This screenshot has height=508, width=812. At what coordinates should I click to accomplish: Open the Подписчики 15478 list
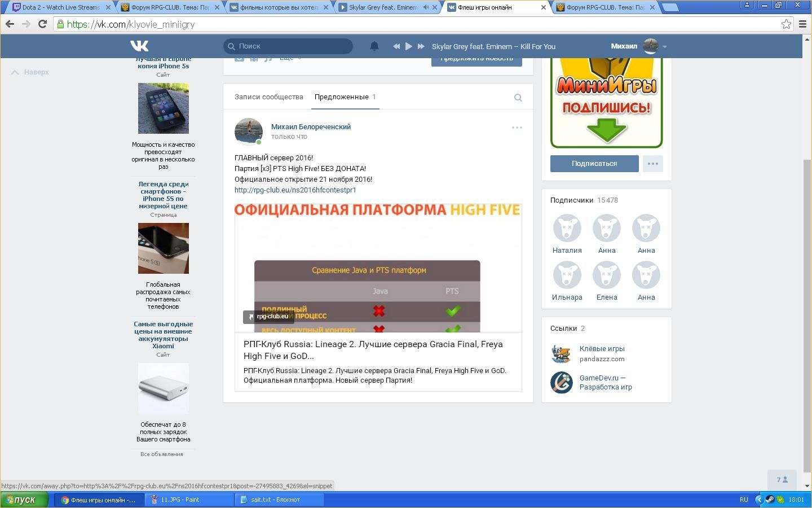584,200
